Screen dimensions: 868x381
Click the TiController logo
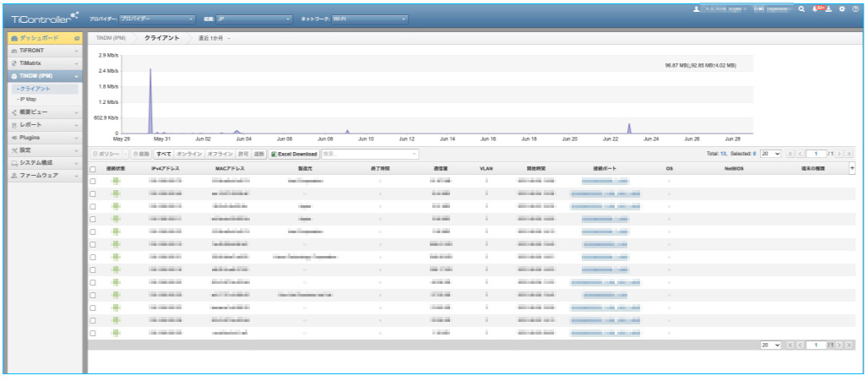[45, 19]
